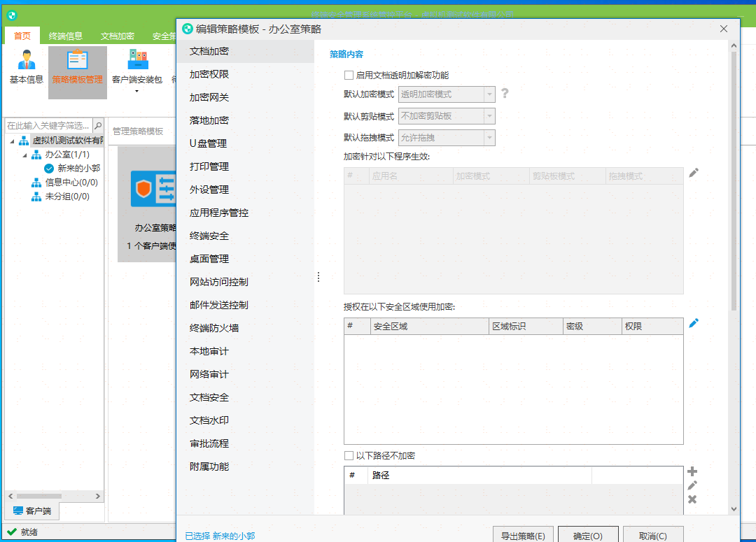Viewport: 756px width, 542px height.
Task: Open 默认加密模式 dropdown
Action: [447, 94]
